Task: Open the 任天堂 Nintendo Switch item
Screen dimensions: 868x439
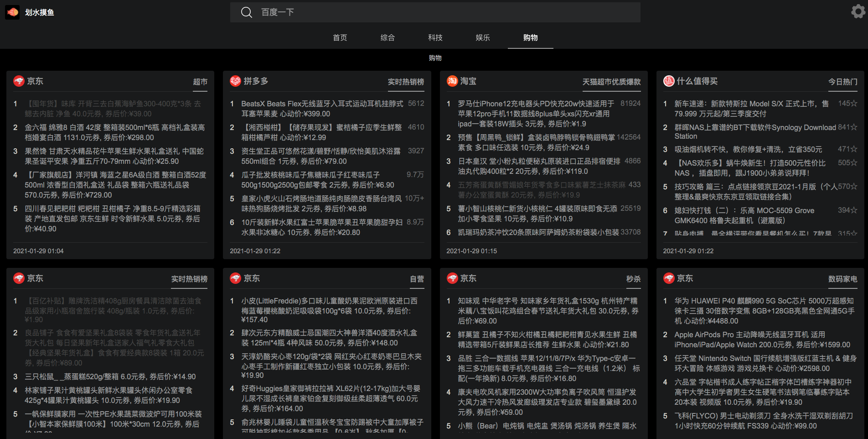Action: (765, 363)
